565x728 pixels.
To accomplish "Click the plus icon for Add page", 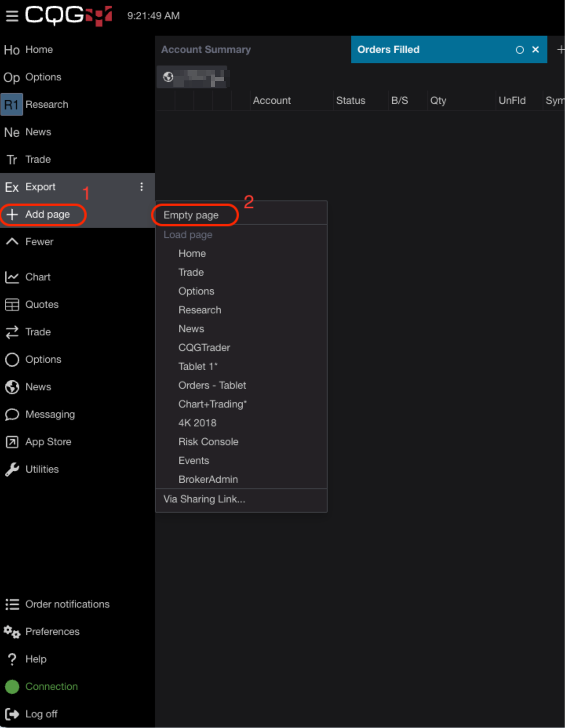I will [12, 215].
